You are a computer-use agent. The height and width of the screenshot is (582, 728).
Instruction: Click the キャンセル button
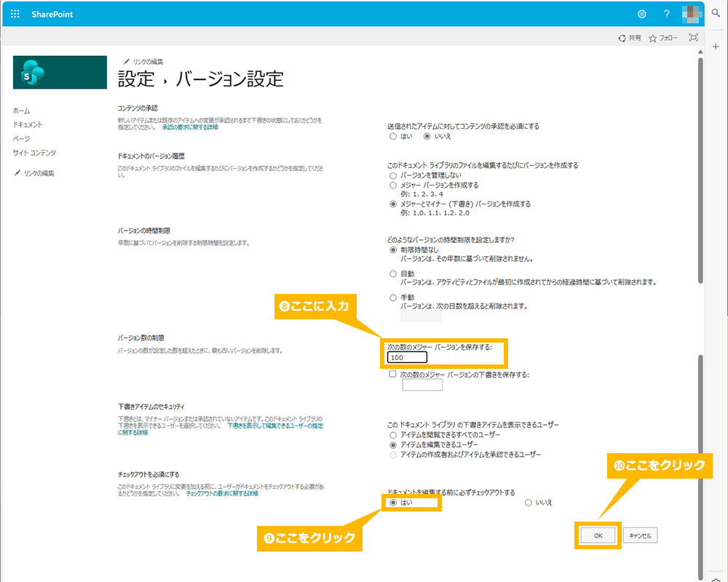638,535
